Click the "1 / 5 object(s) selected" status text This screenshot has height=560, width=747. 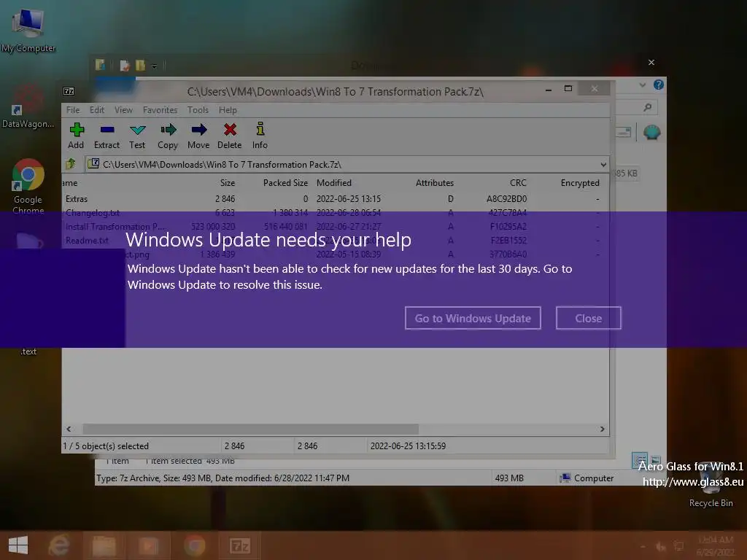[x=106, y=446]
